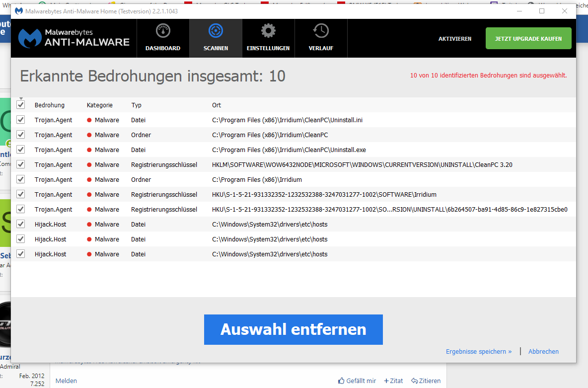Click the plus icon beside Zitat
588x388 pixels.
click(x=386, y=381)
